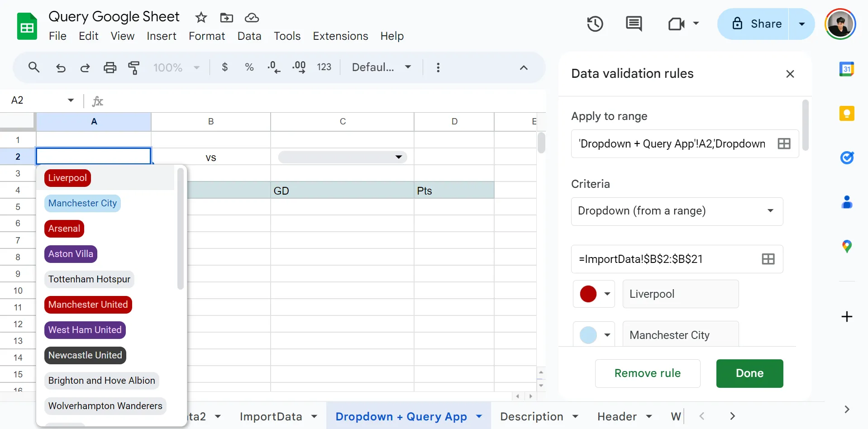
Task: Click the Done button
Action: pyautogui.click(x=749, y=373)
